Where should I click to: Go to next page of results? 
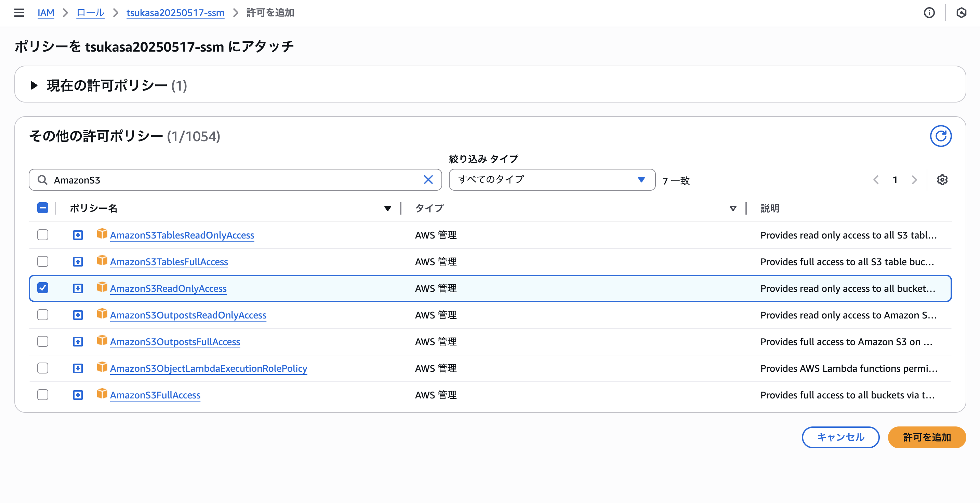tap(914, 180)
